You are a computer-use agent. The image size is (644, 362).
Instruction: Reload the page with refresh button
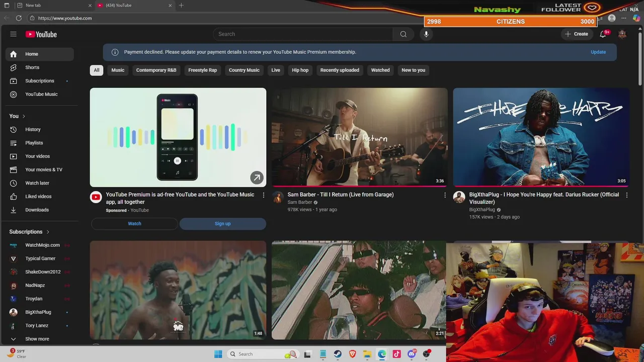tap(19, 18)
